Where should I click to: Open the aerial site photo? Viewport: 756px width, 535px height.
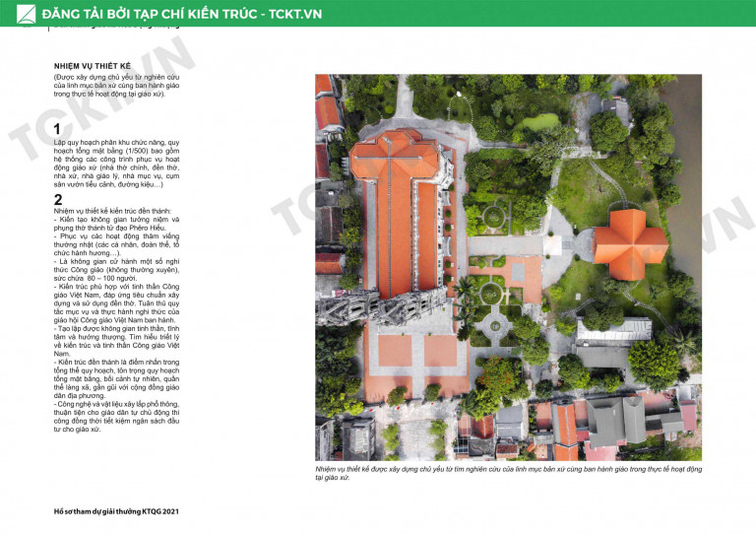tap(508, 267)
